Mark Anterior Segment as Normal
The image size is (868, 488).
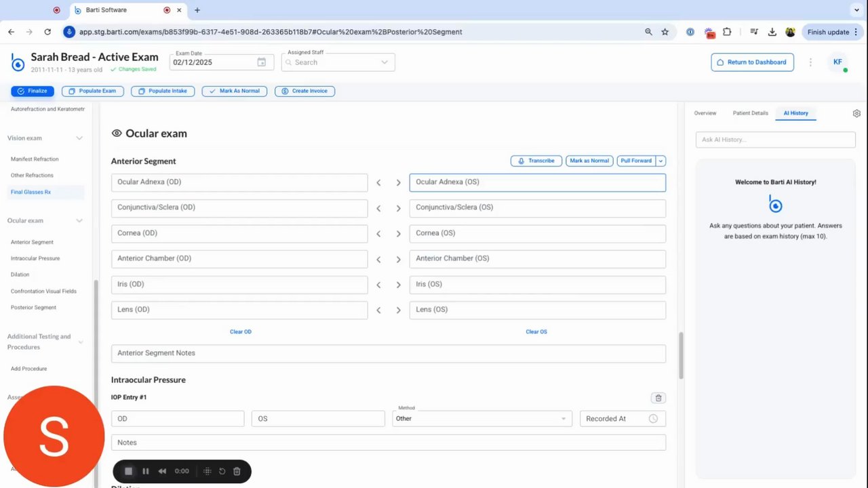click(x=589, y=161)
